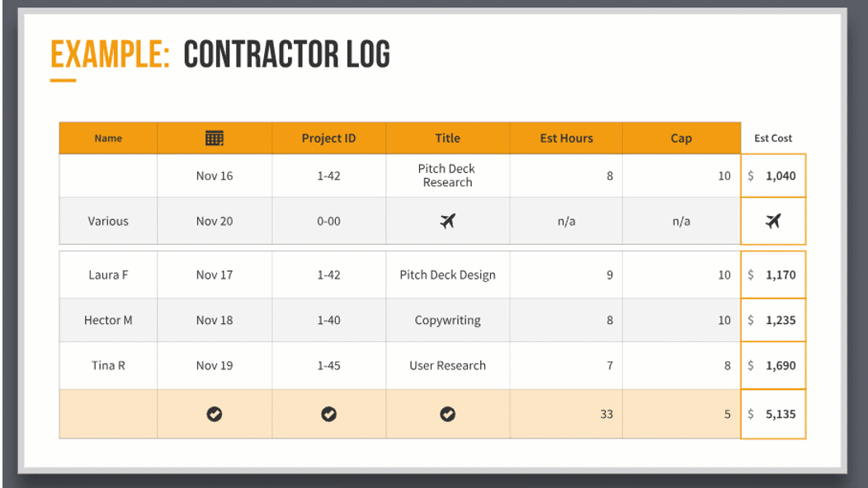Click the total cost 5,135 cell
Screen dimensions: 868x488
click(x=773, y=414)
